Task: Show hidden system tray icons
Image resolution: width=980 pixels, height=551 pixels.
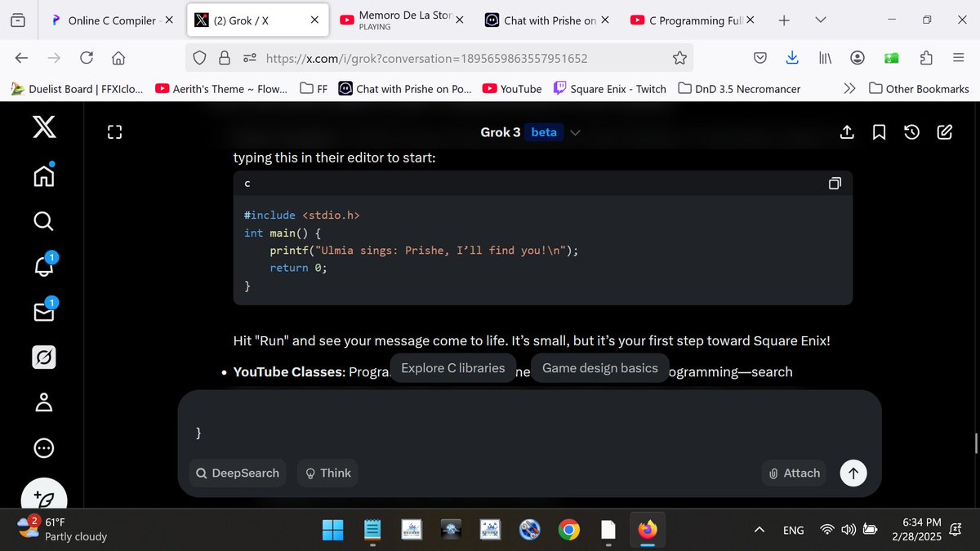Action: [759, 530]
